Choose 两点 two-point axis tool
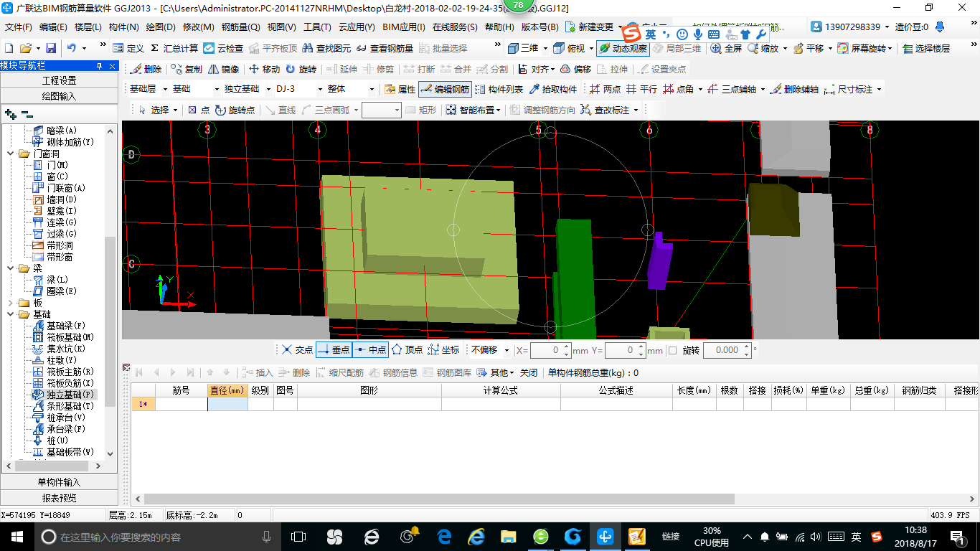This screenshot has width=980, height=551. coord(606,90)
